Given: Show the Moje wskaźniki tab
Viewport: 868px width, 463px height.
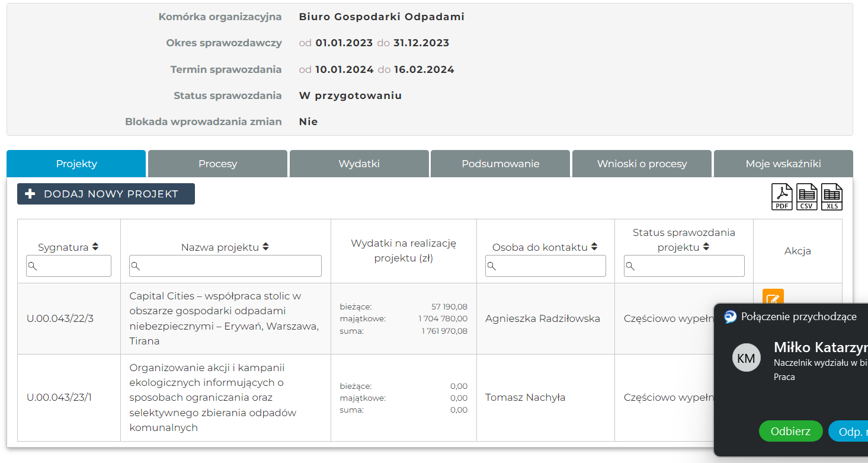Looking at the screenshot, I should (783, 164).
